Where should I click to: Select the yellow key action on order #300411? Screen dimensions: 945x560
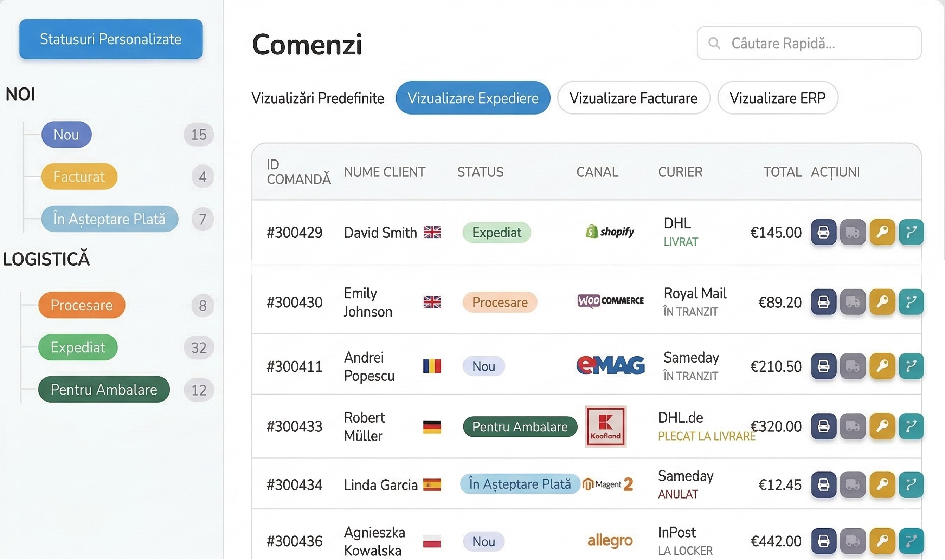point(882,366)
